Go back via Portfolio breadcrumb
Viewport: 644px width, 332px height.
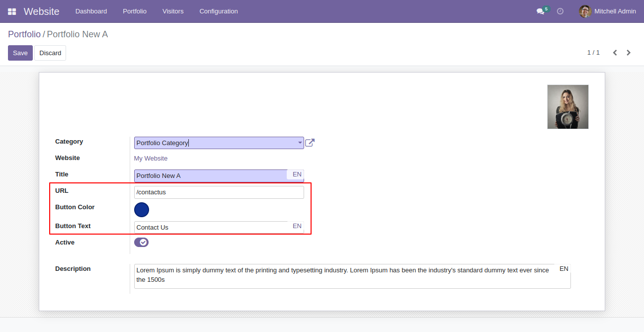pyautogui.click(x=24, y=34)
